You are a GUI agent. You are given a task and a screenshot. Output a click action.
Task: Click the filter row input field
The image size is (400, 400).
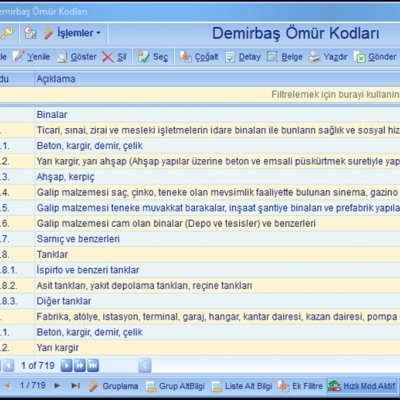click(200, 95)
